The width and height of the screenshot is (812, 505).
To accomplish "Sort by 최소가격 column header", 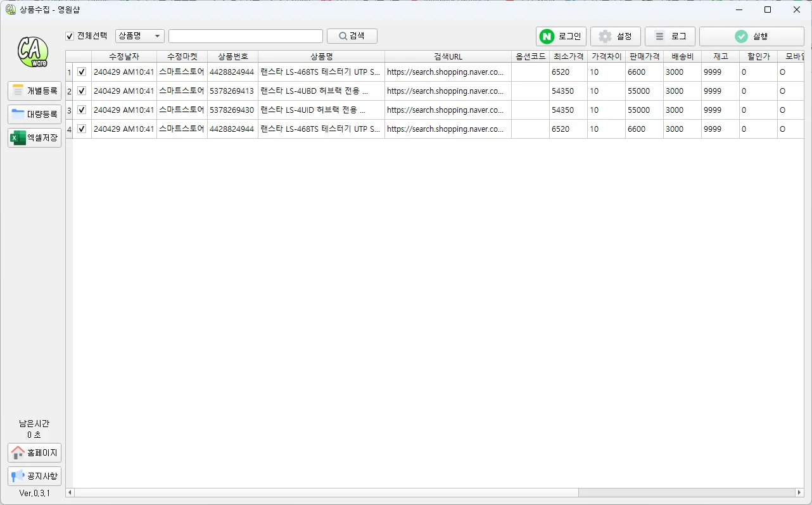I will (x=569, y=56).
